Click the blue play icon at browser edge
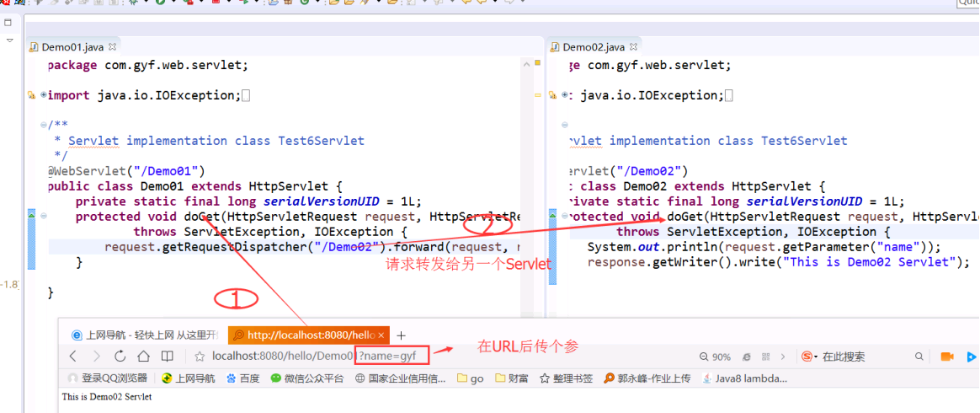980x413 pixels. (972, 357)
